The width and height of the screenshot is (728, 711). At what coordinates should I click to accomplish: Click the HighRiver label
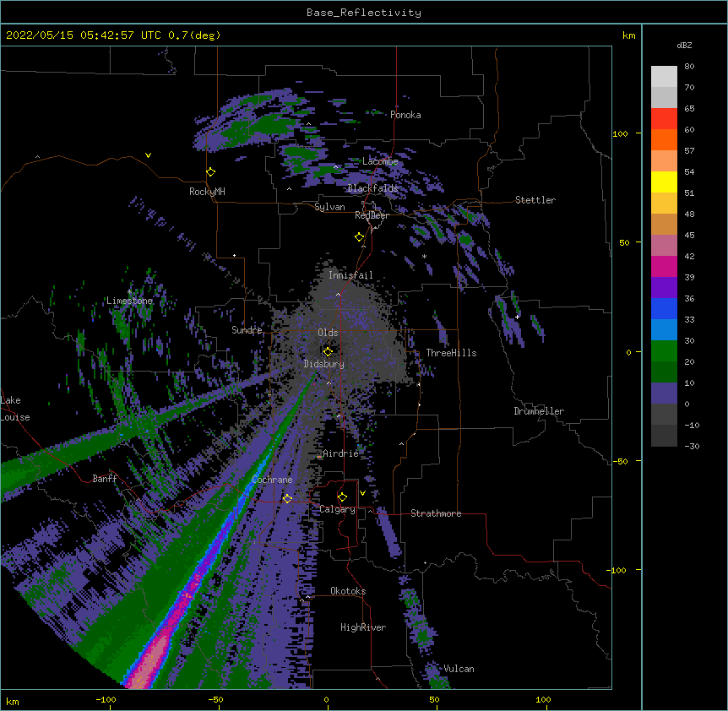[x=363, y=627]
